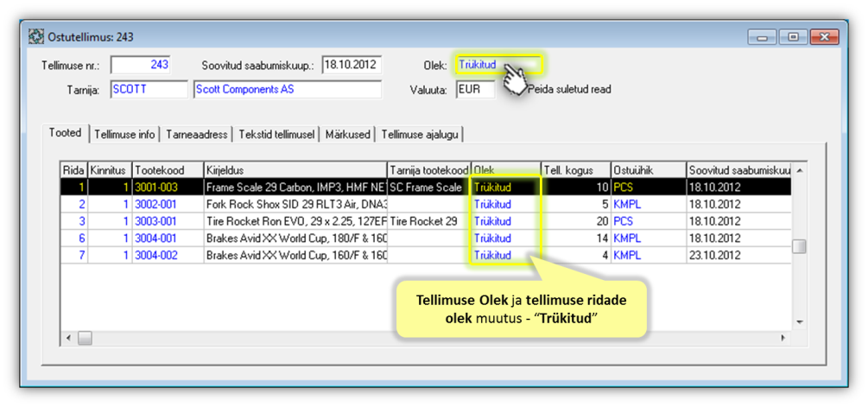
Task: Click the Tarnija tootekood column header
Action: click(x=429, y=170)
